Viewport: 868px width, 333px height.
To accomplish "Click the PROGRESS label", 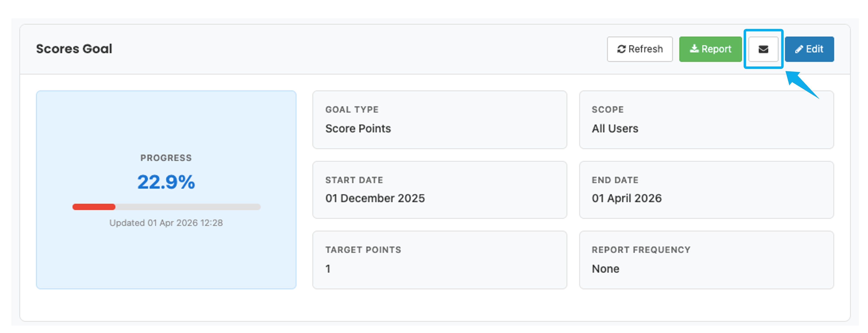I will [166, 158].
